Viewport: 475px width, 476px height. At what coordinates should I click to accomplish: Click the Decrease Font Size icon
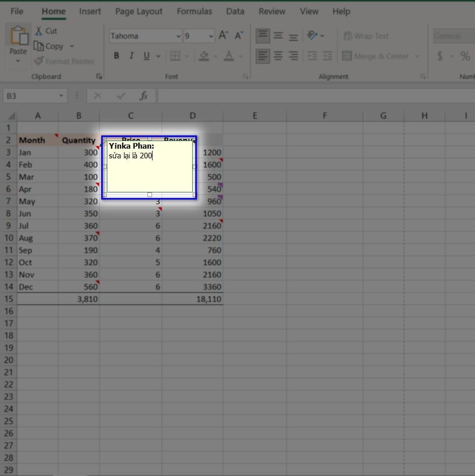tap(239, 35)
